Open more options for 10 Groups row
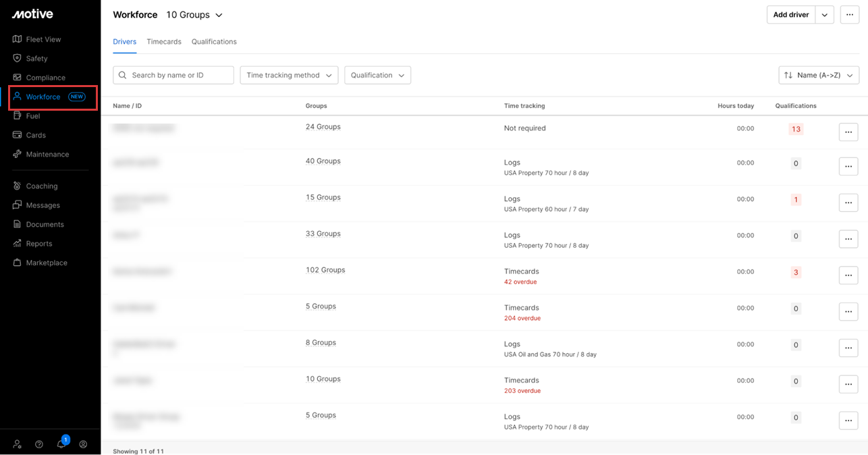The height and width of the screenshot is (455, 868). [x=848, y=385]
